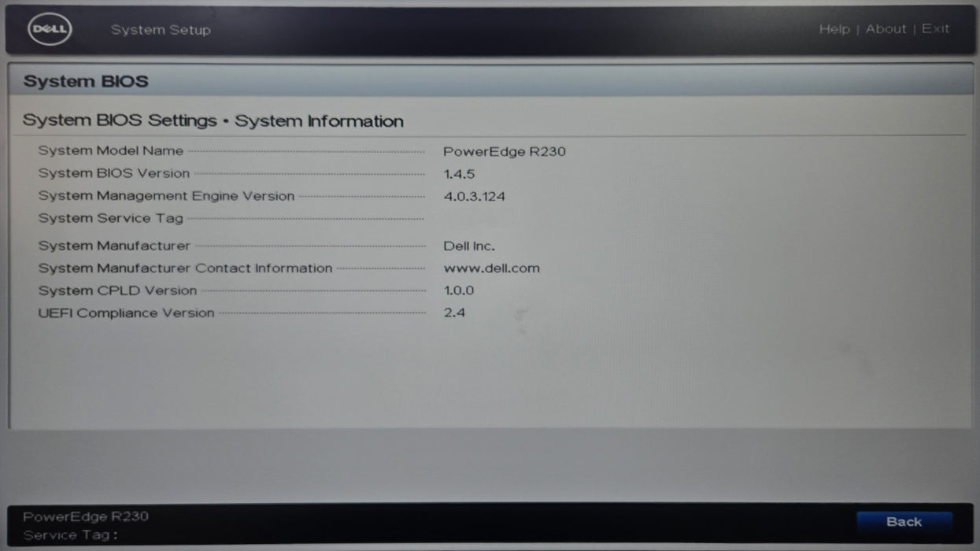Viewport: 980px width, 551px height.
Task: Open the Help link
Action: coord(834,29)
